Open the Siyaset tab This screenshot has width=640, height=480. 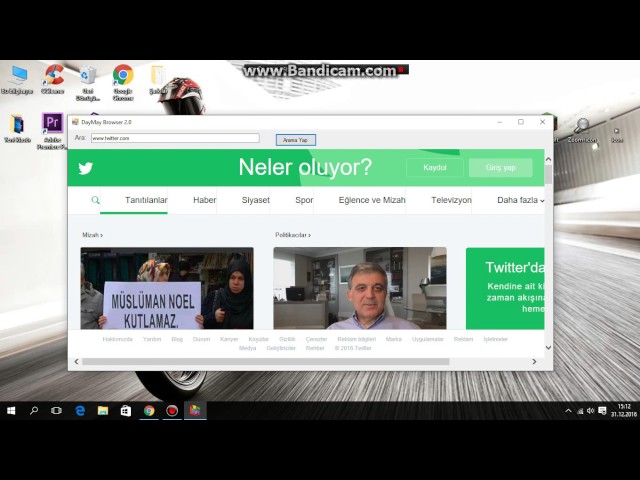coord(256,200)
